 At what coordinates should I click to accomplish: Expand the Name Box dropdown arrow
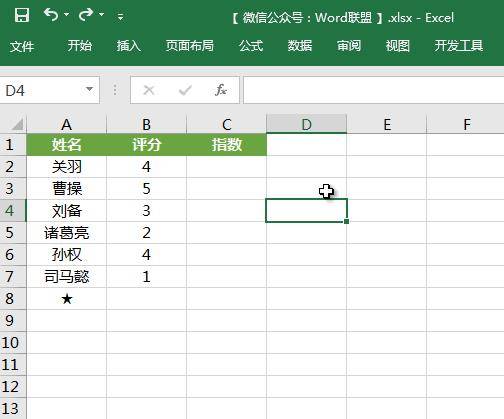point(89,89)
